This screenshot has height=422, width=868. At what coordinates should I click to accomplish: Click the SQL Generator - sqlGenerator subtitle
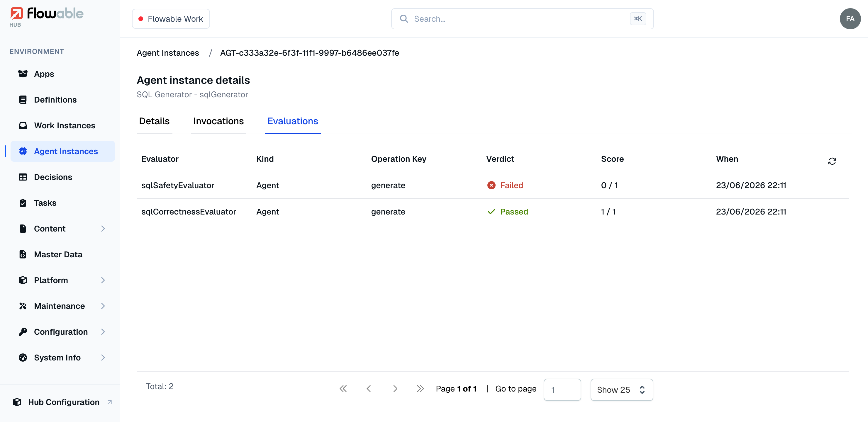[x=192, y=95]
